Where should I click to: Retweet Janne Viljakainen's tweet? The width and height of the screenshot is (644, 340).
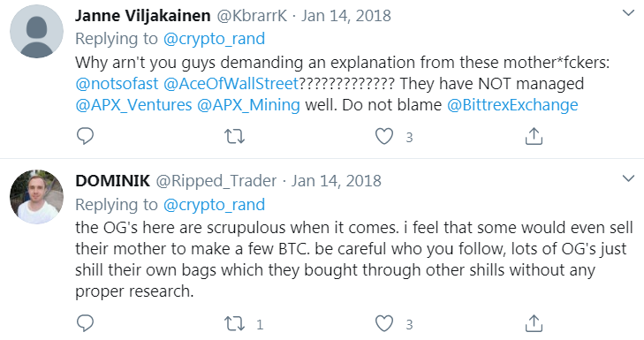tap(234, 136)
